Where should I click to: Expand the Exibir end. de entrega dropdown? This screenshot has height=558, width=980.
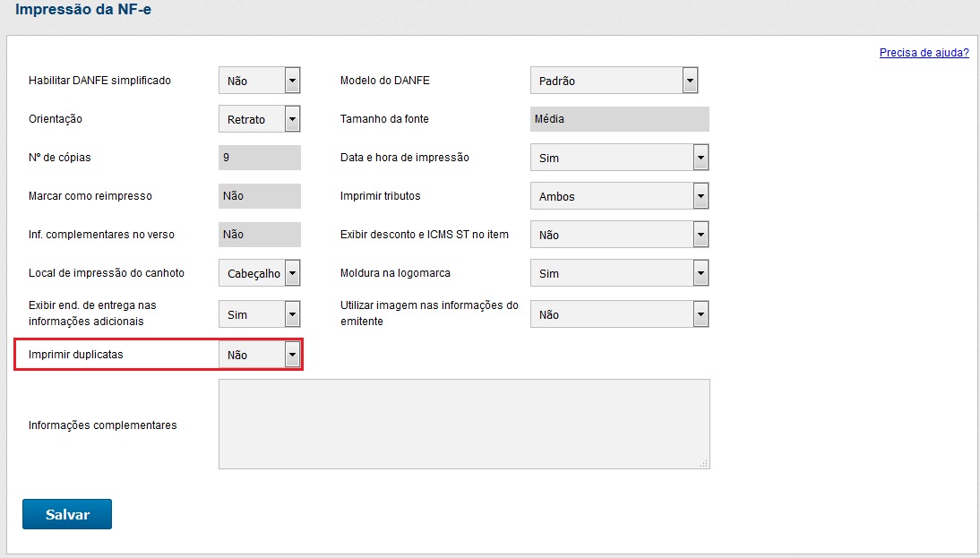pos(259,314)
